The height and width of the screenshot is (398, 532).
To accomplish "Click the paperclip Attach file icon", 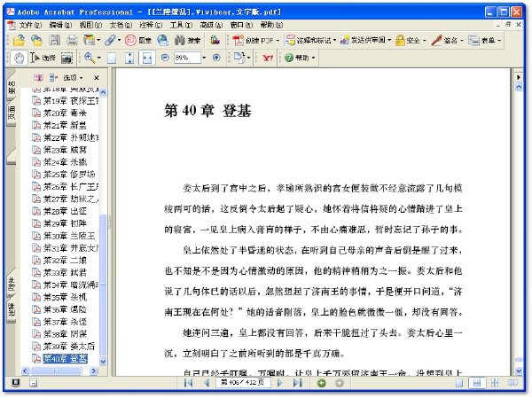I will [x=110, y=41].
